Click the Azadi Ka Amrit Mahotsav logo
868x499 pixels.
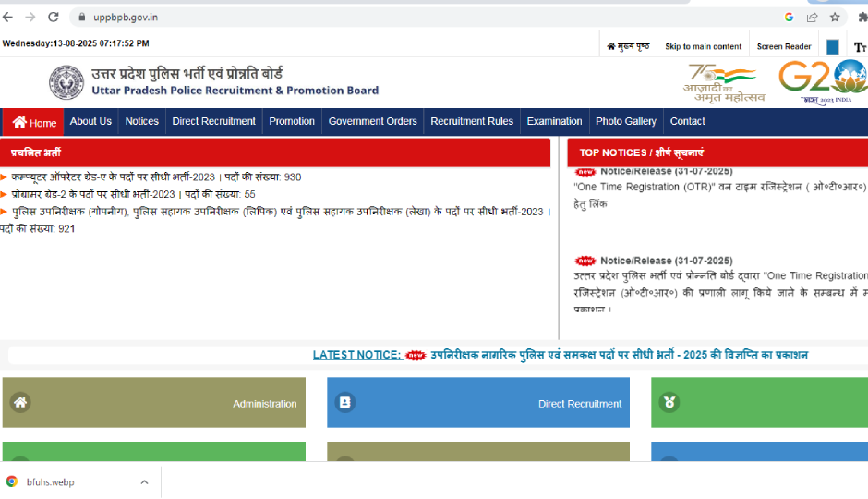(725, 83)
